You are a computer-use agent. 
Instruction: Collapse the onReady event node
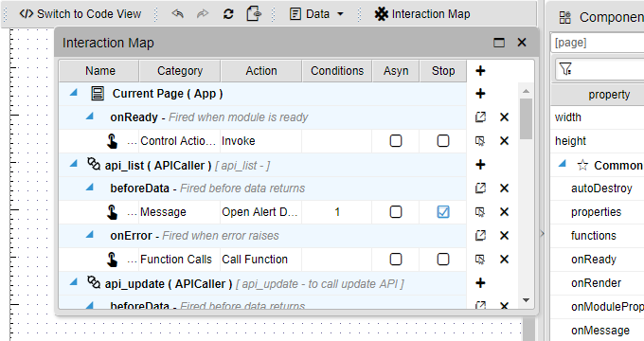point(90,117)
